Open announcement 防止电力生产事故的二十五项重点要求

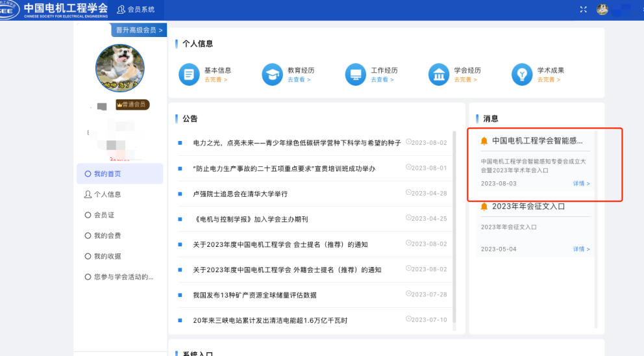click(284, 168)
